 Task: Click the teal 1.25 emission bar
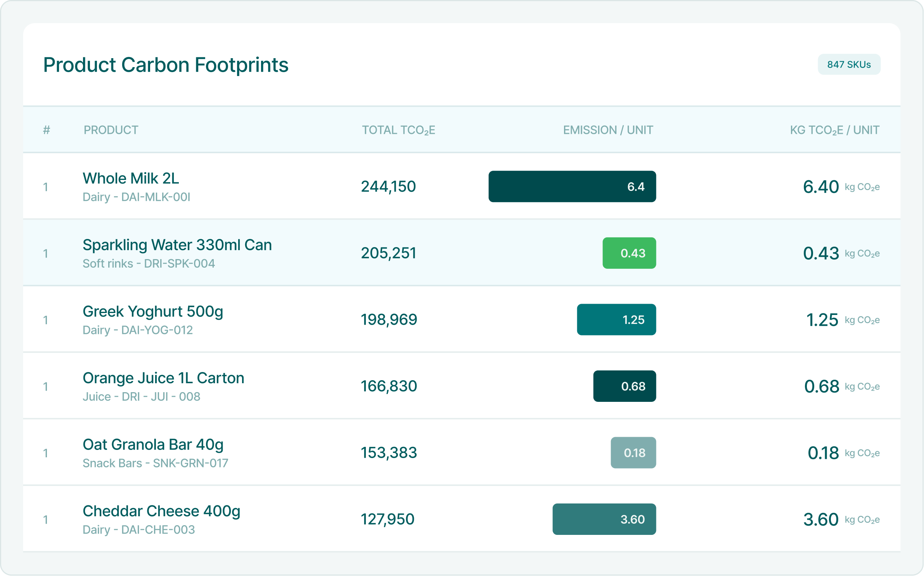(616, 320)
